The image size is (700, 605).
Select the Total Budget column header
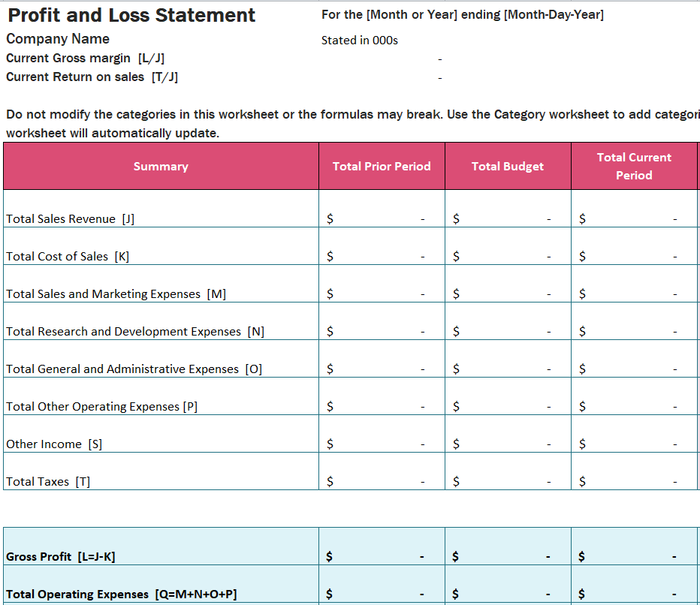pos(508,166)
